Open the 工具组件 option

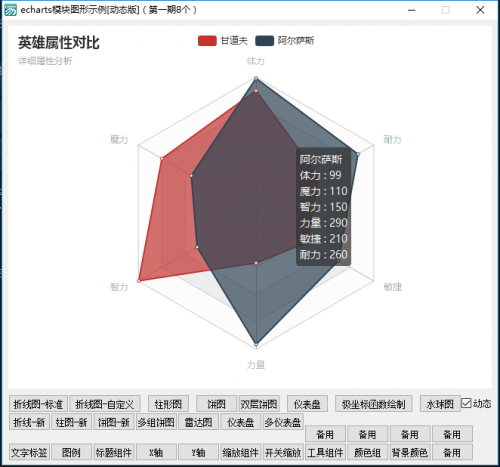(x=325, y=452)
